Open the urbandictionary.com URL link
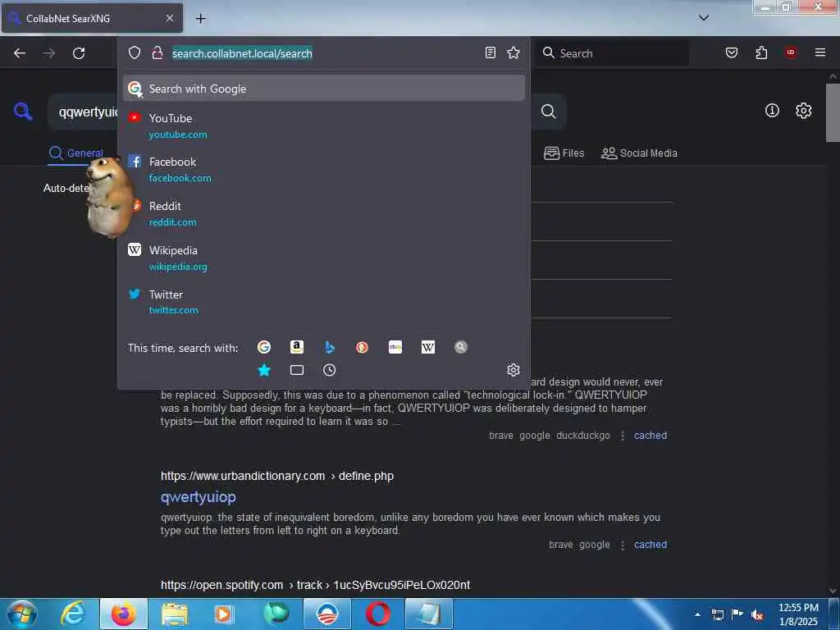This screenshot has height=630, width=840. (277, 476)
